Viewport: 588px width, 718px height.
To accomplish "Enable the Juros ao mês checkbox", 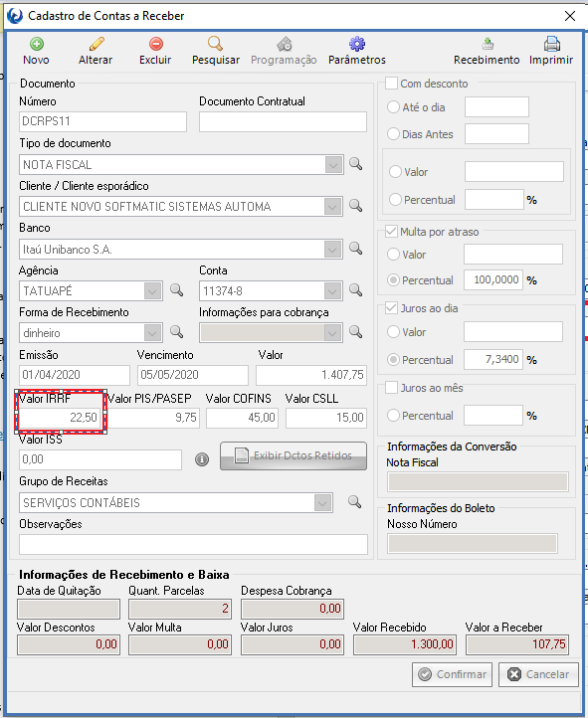I will click(x=391, y=388).
